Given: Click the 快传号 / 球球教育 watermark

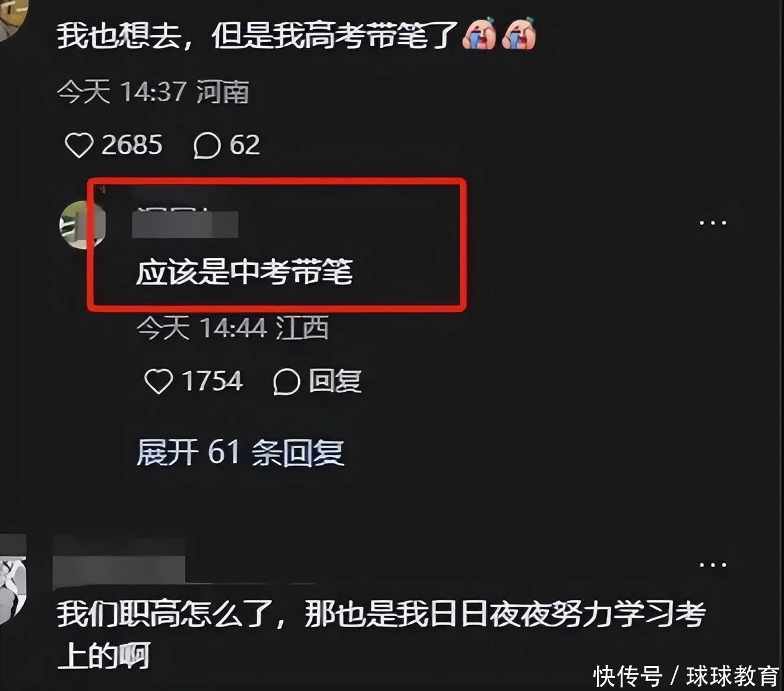Looking at the screenshot, I should coord(686,676).
